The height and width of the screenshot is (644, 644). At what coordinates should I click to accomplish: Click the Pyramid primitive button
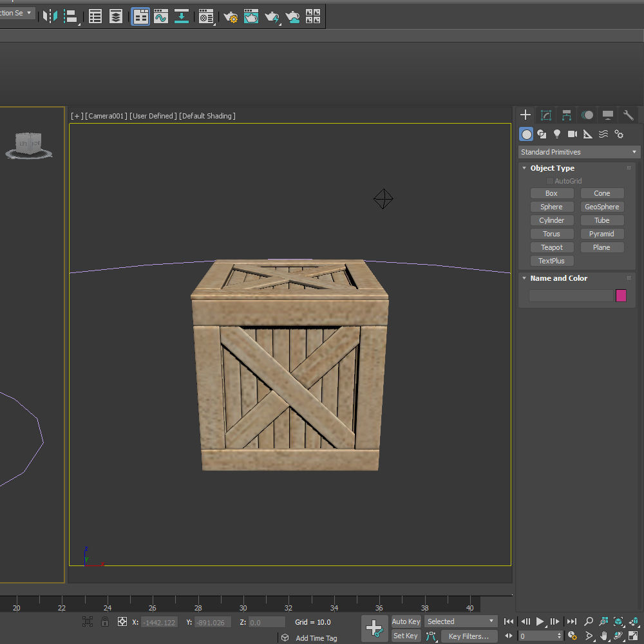[602, 234]
